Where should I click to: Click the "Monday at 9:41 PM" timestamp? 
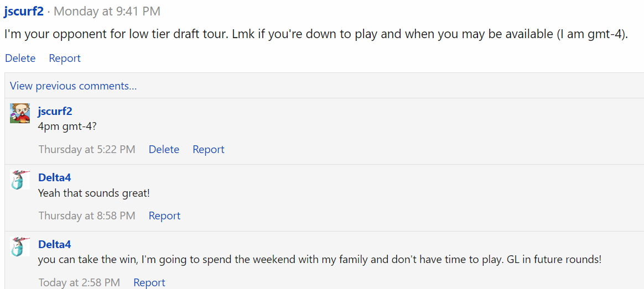(107, 10)
